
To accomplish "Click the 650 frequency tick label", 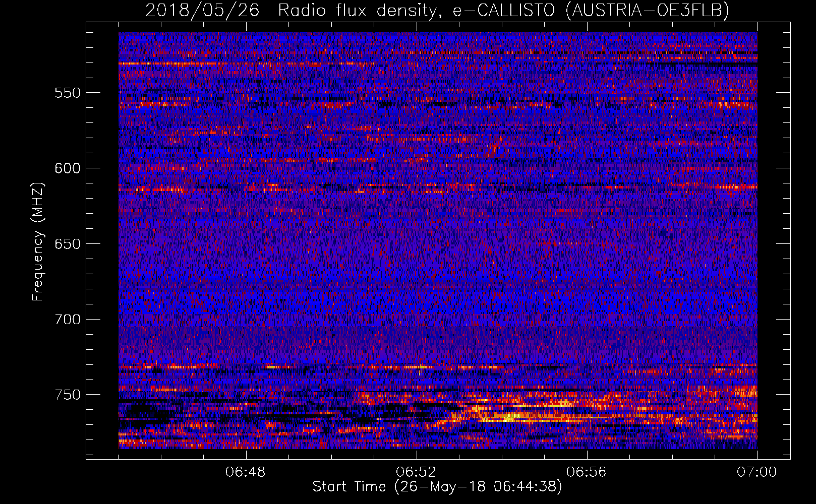I will [x=67, y=244].
